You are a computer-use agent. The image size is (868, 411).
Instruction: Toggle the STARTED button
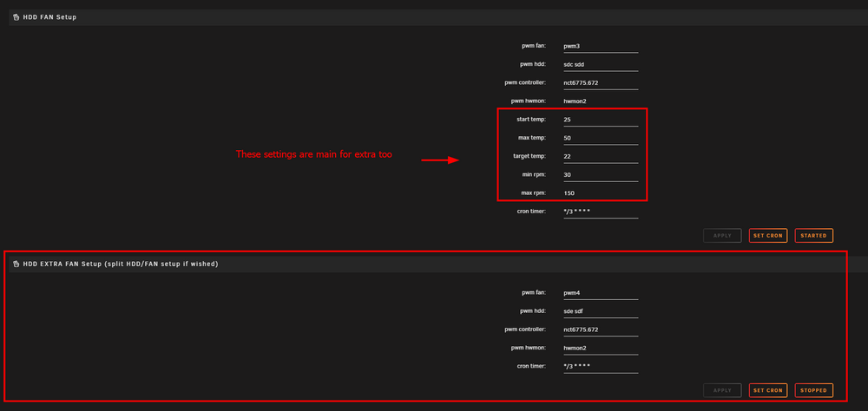(814, 236)
